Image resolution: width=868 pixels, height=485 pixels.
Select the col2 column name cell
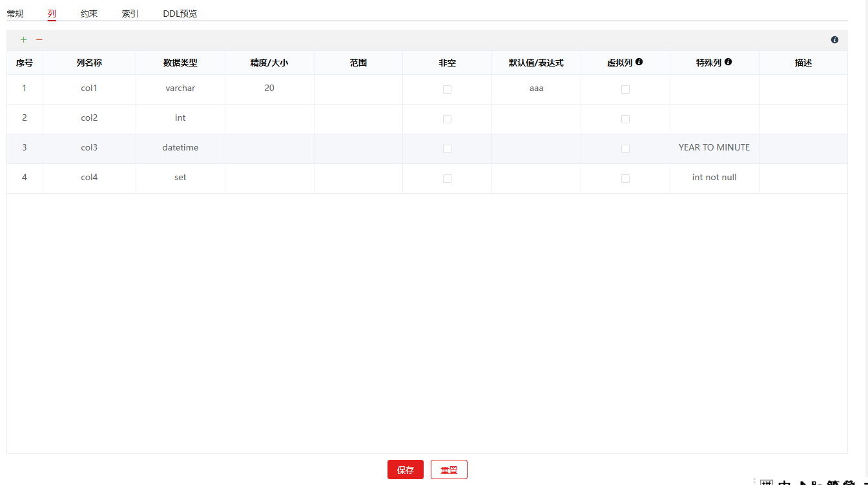[89, 118]
